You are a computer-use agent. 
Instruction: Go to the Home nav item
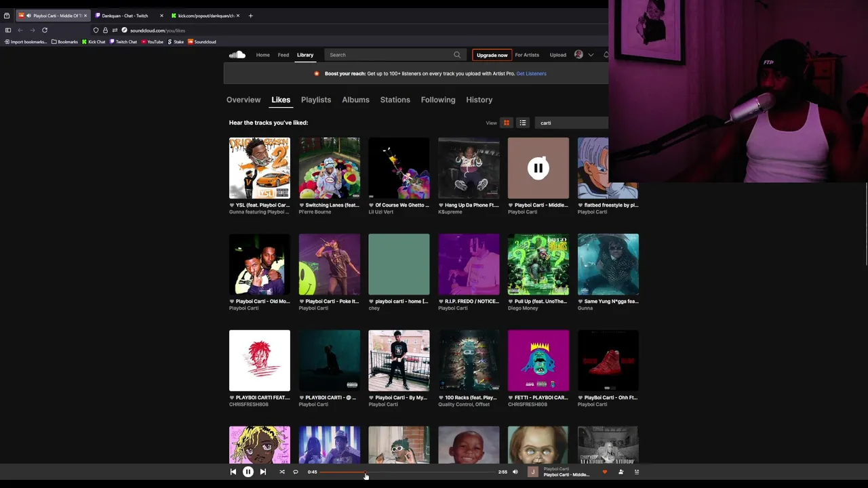coord(263,55)
